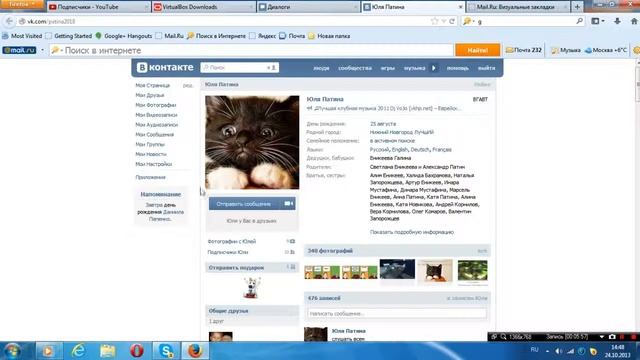Click the Москва weather toolbar item
Screen dimensions: 640x360
click(606, 50)
